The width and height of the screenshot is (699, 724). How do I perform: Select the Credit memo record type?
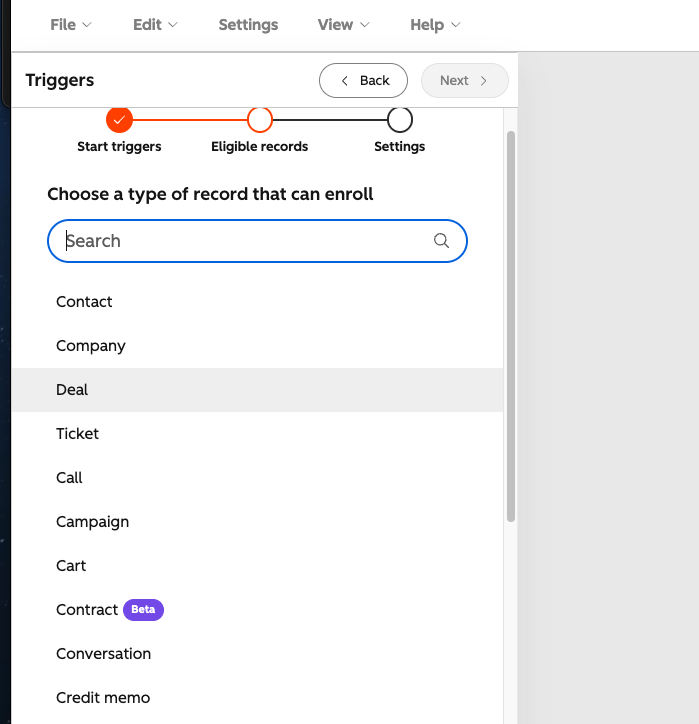coord(257,698)
